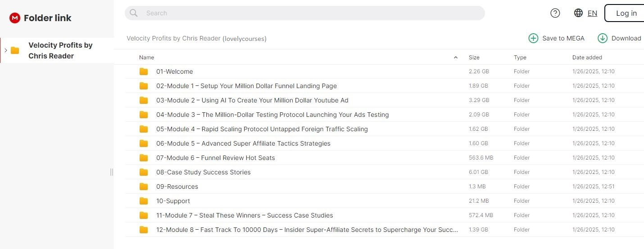Click the Velocity Profits breadcrumb link
The image size is (644, 249).
[173, 39]
